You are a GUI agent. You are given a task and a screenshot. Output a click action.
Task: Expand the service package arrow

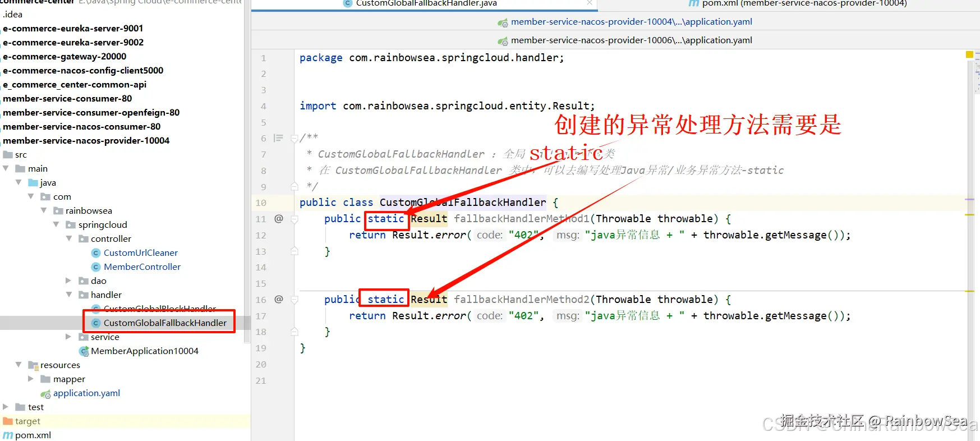[x=68, y=337]
